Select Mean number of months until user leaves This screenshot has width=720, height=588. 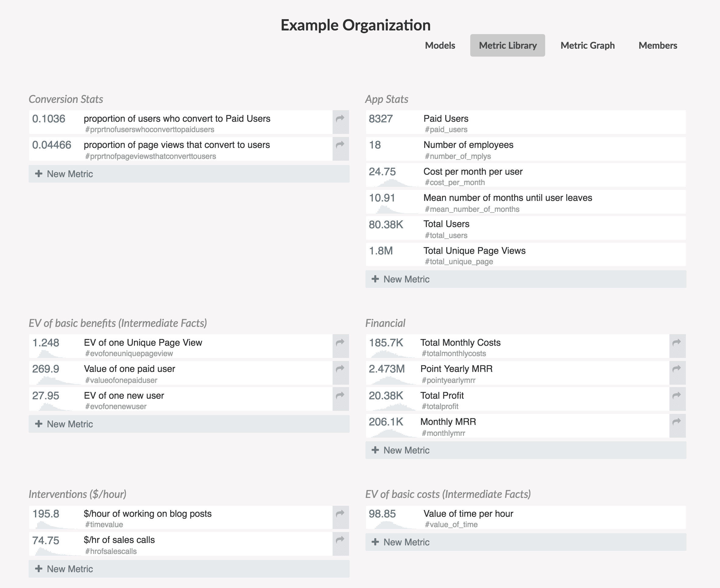[x=526, y=201]
